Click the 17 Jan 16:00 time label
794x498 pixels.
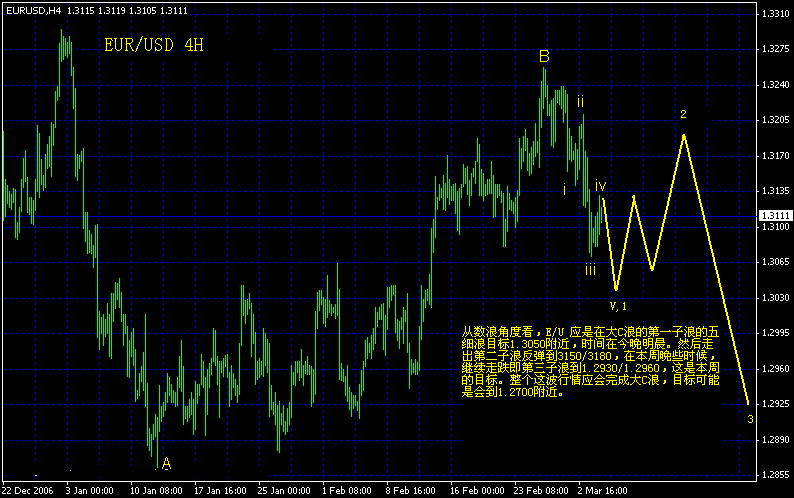[x=220, y=490]
